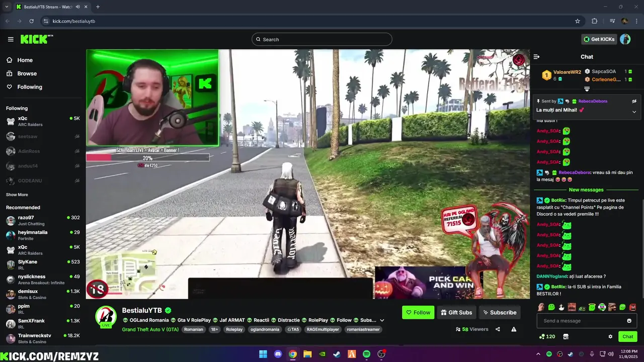This screenshot has height=362, width=644.
Task: Open a new Chrome tab
Action: (98, 7)
